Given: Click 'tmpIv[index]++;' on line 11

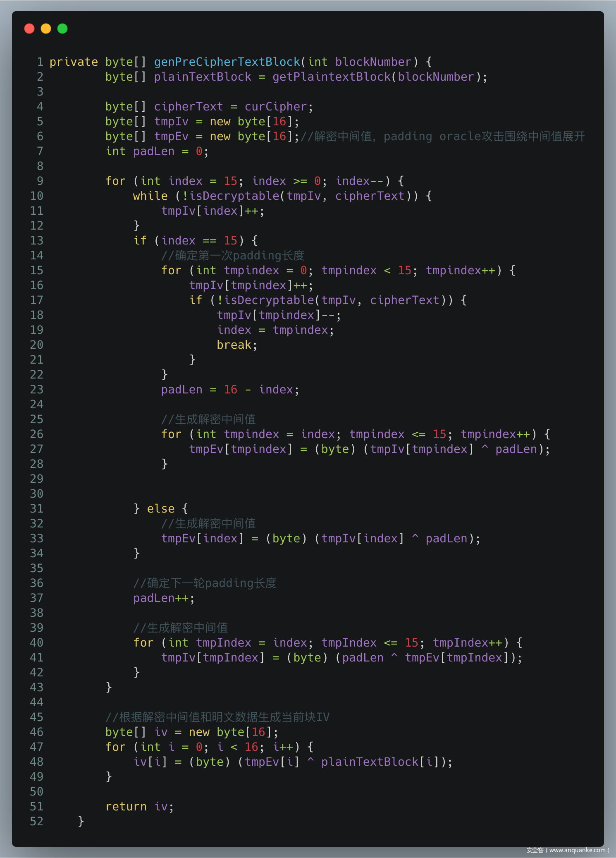Looking at the screenshot, I should 212,211.
